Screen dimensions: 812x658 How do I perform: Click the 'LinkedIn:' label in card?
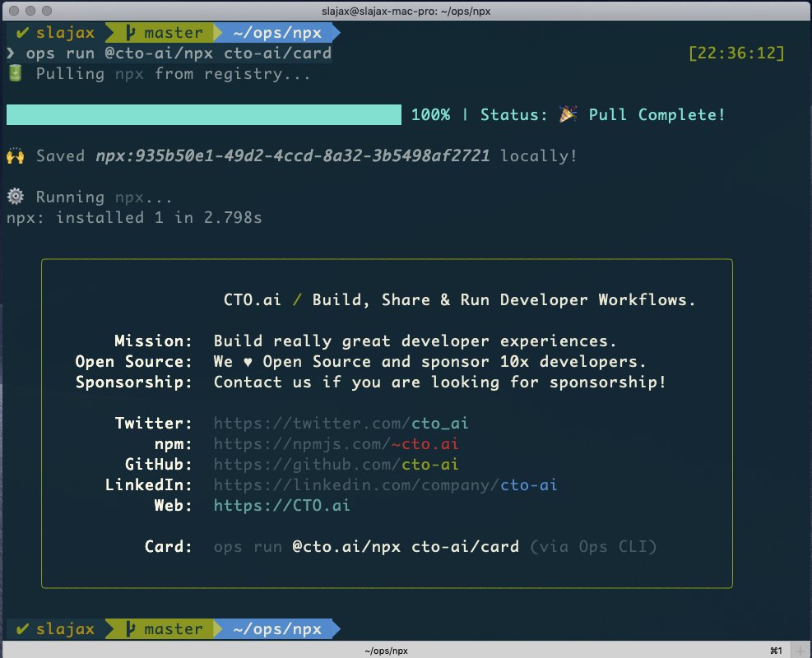[x=149, y=485]
